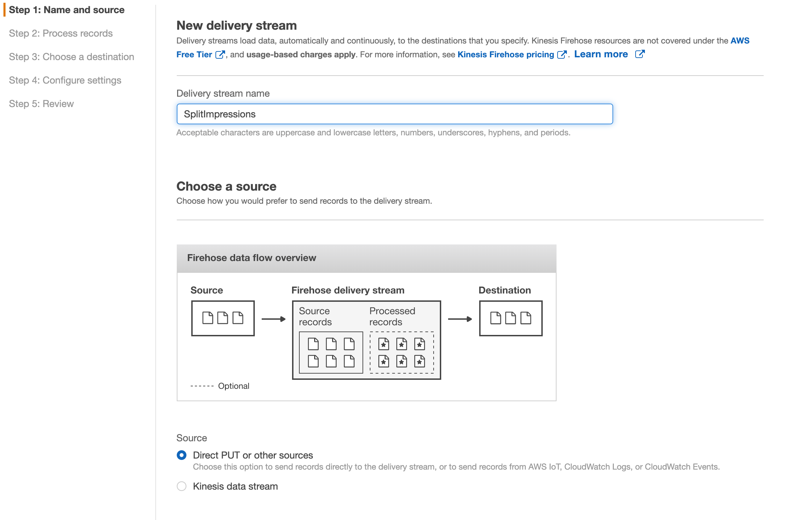This screenshot has width=812, height=520.
Task: Go to Step 2: Process records
Action: [61, 33]
